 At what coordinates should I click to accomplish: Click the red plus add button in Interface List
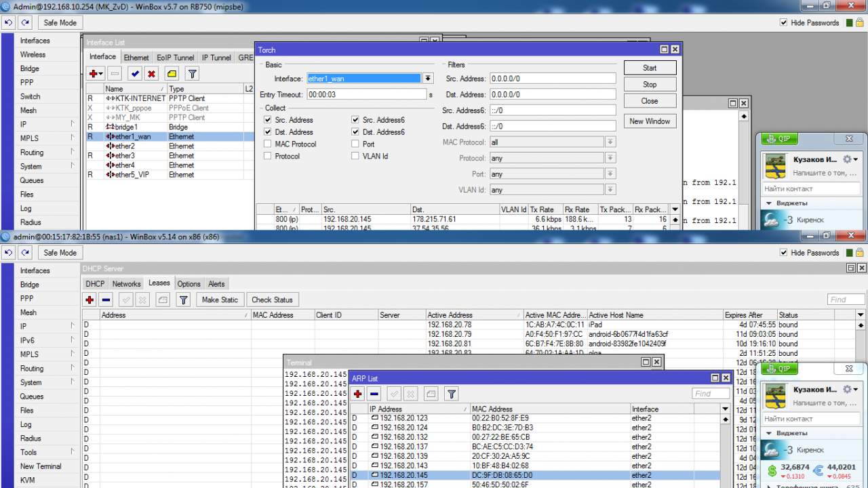[94, 74]
